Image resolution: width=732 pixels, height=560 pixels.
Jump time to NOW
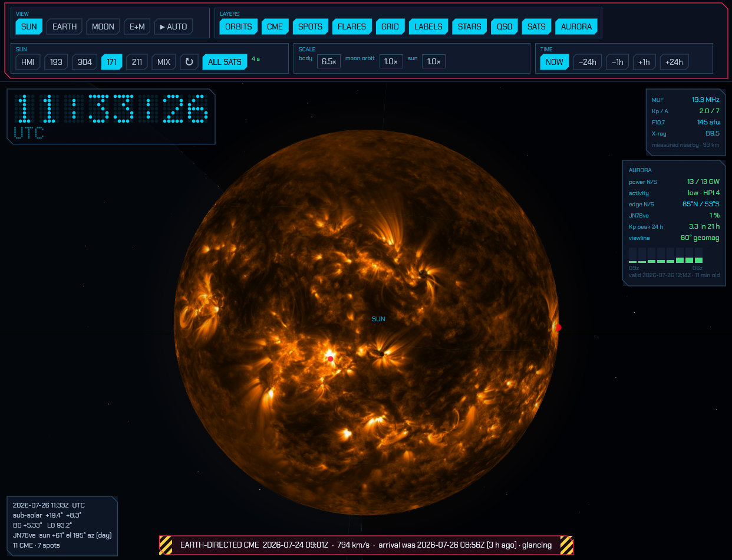click(x=555, y=62)
